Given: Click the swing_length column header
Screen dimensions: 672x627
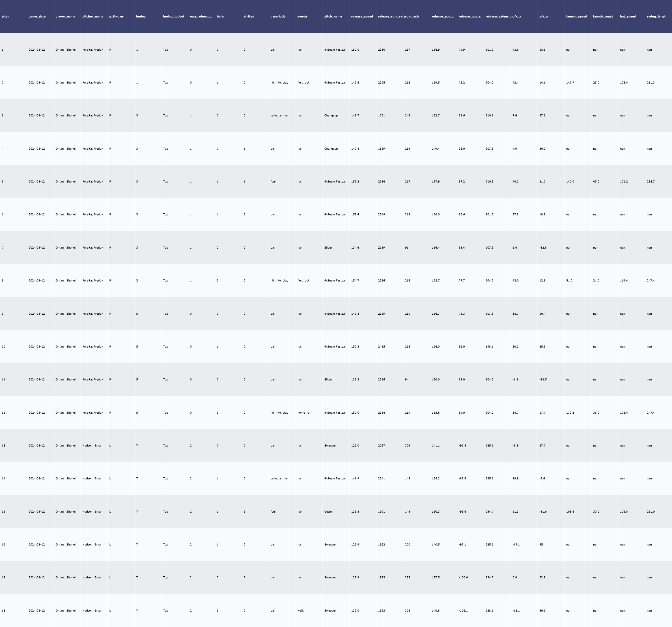Looking at the screenshot, I should tap(657, 17).
